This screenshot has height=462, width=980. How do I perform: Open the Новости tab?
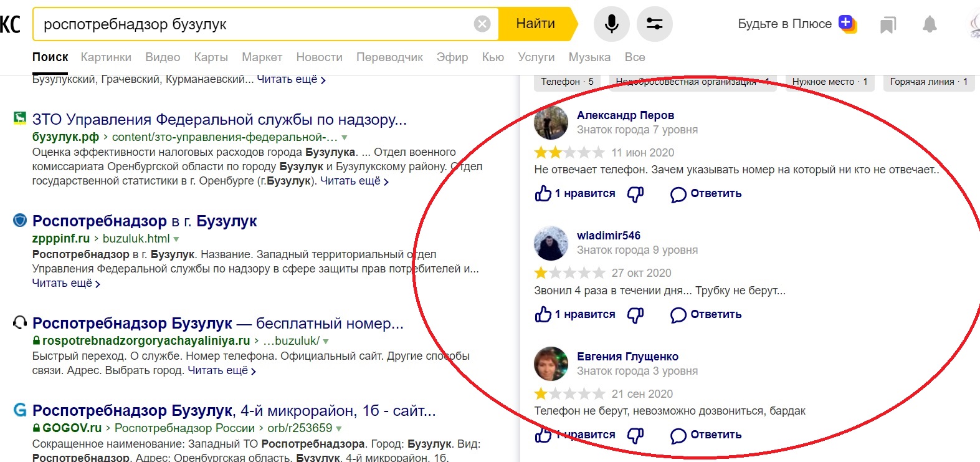(319, 57)
